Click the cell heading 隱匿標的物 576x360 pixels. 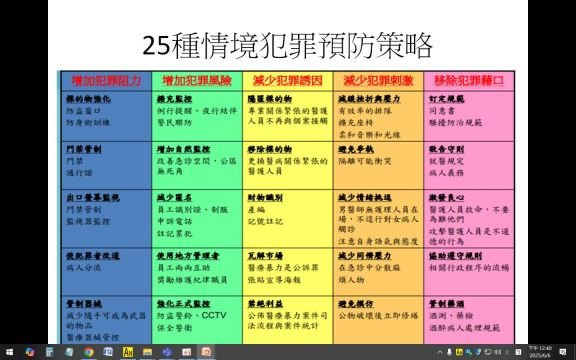[x=270, y=99]
